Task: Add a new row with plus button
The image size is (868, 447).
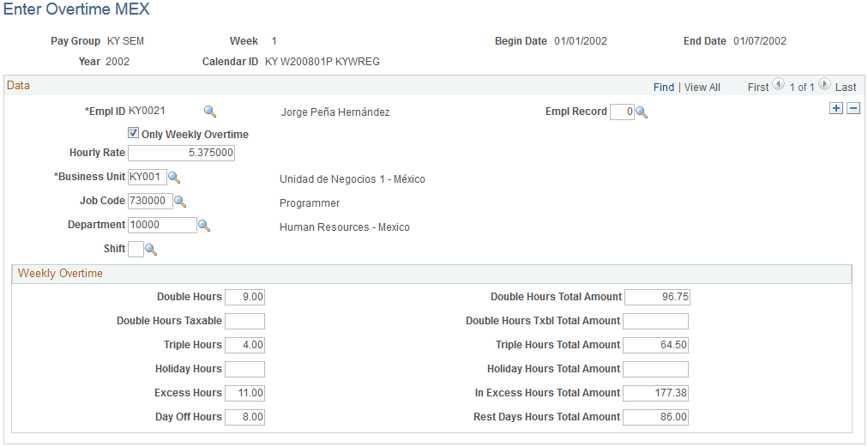Action: 836,109
